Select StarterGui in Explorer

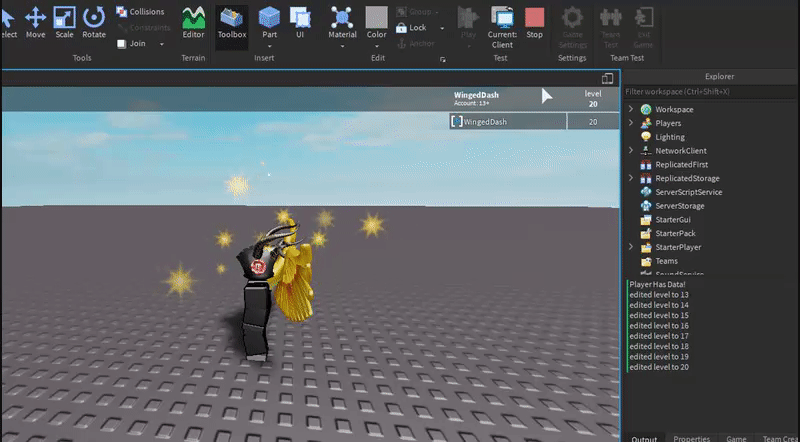pyautogui.click(x=672, y=219)
